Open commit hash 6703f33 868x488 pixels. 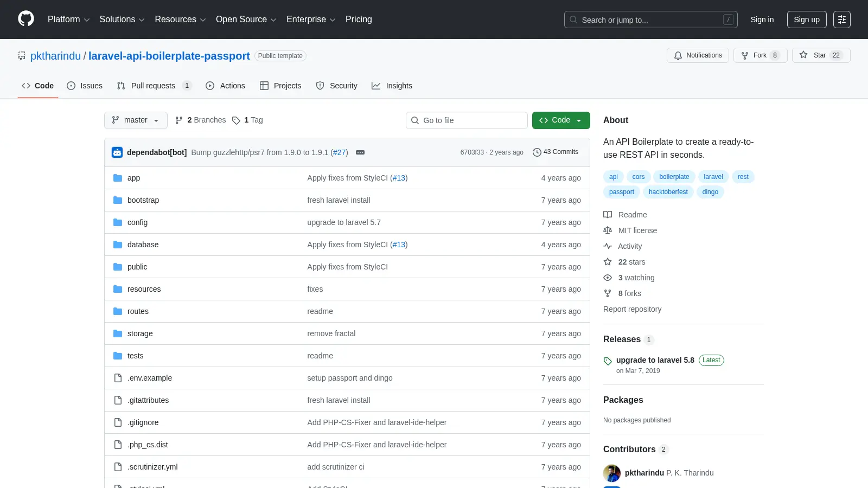pyautogui.click(x=472, y=152)
